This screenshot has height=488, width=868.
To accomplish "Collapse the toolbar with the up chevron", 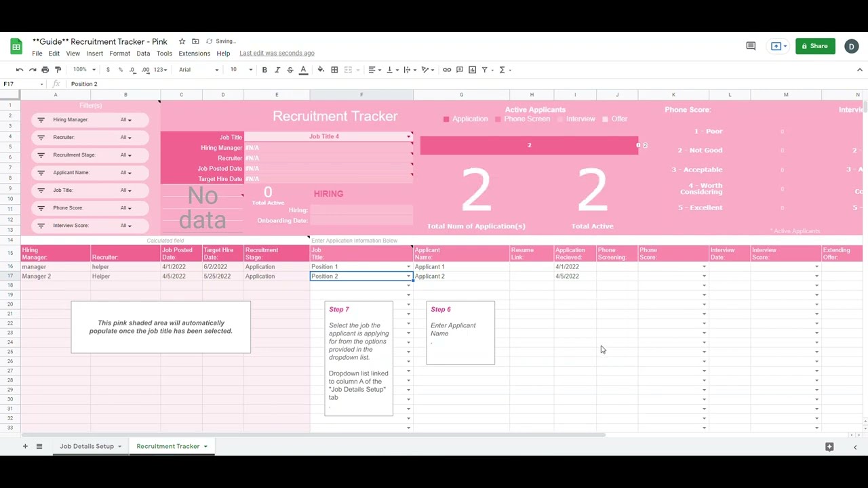I will click(x=860, y=70).
